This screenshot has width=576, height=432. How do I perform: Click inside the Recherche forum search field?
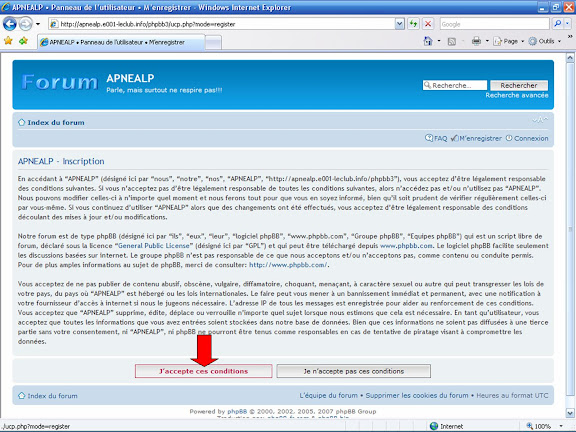(x=455, y=85)
